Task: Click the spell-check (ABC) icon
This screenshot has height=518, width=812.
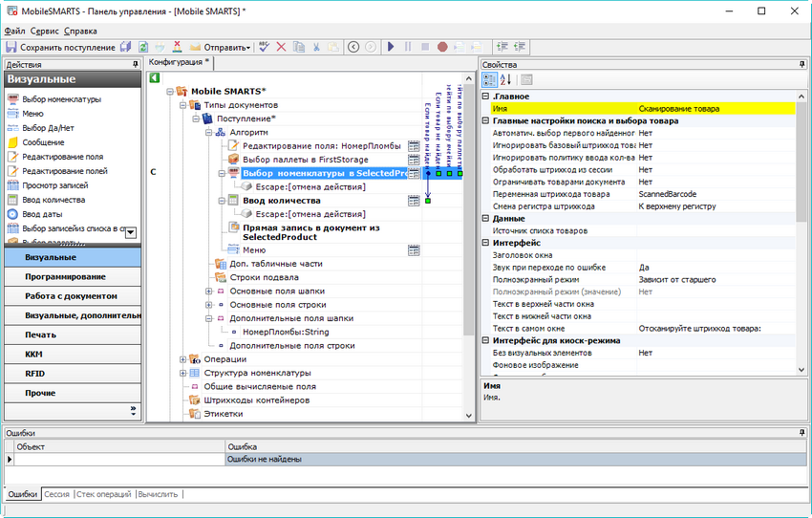Action: (x=264, y=47)
